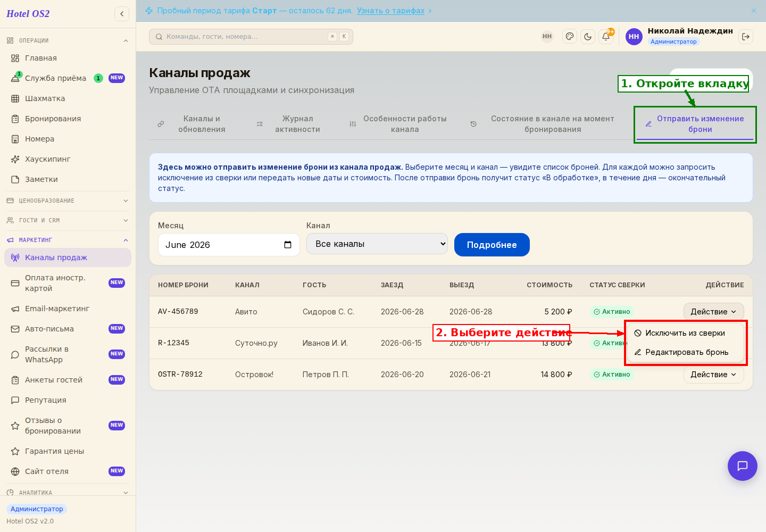
Task: Collapse the sidebar with the chevron button
Action: [x=122, y=14]
